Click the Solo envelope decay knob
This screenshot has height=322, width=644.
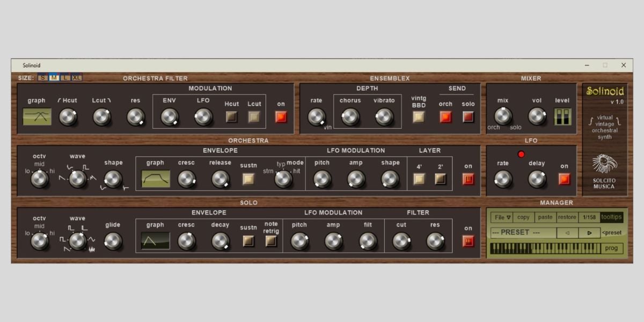221,241
